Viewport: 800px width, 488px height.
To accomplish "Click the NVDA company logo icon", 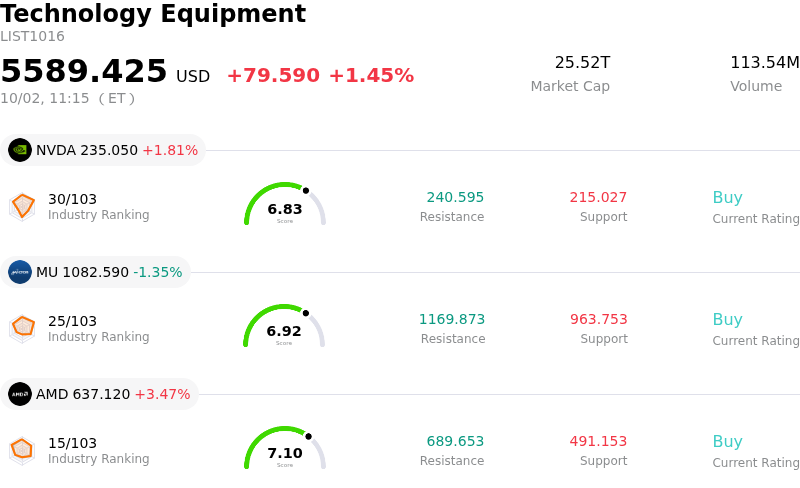I will (x=20, y=150).
